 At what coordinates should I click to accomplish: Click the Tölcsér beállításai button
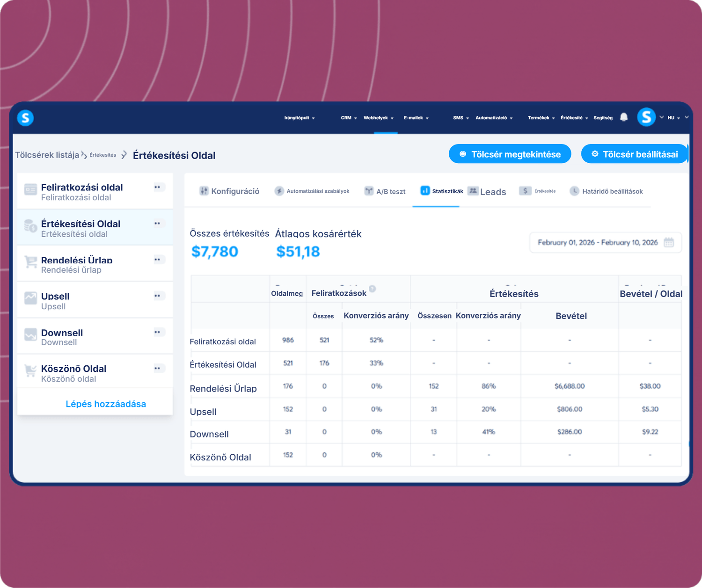[635, 154]
